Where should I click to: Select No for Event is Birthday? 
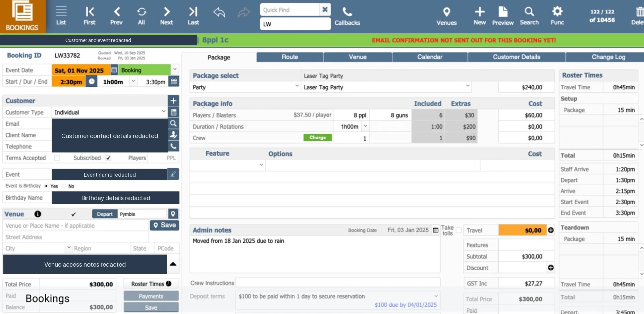(64, 186)
